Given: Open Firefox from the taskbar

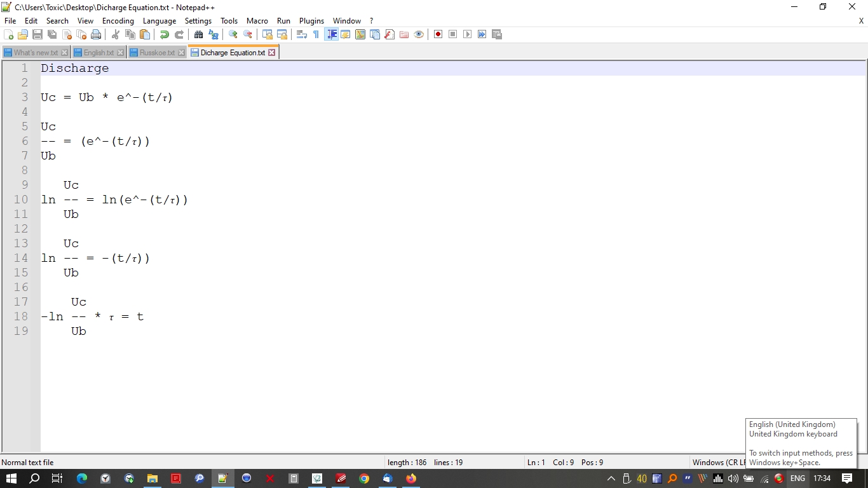Looking at the screenshot, I should (411, 478).
